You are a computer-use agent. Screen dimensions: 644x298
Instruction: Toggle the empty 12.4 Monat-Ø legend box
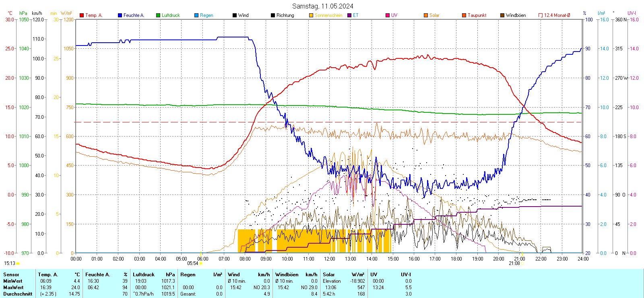541,15
